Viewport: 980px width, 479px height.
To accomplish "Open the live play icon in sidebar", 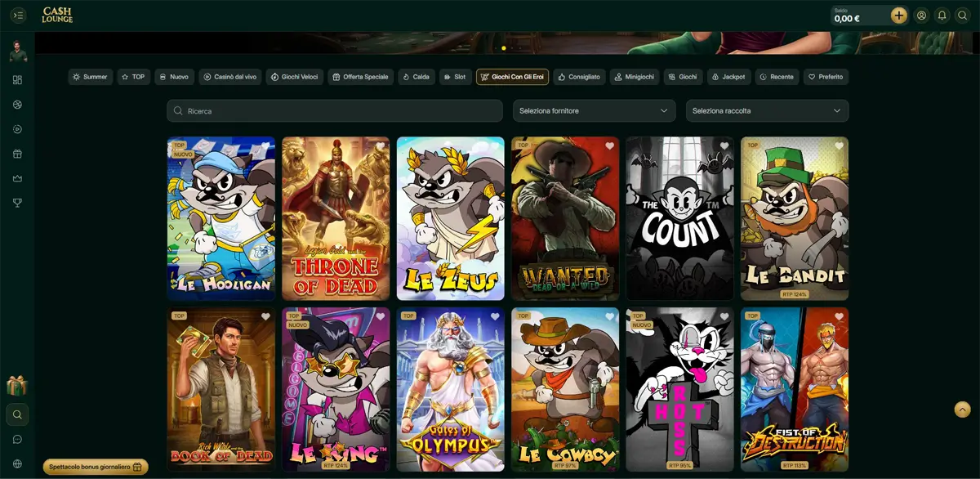I will click(x=18, y=129).
